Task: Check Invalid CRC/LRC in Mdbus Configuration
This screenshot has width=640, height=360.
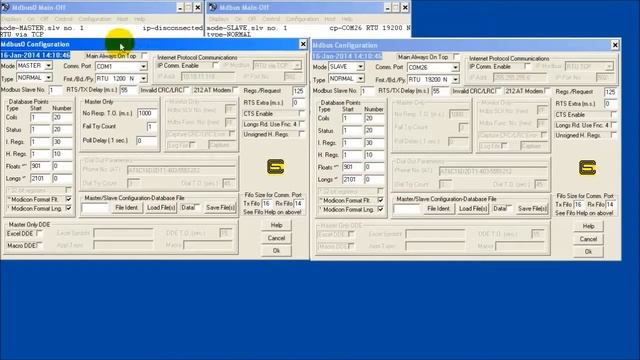Action: pos(498,91)
